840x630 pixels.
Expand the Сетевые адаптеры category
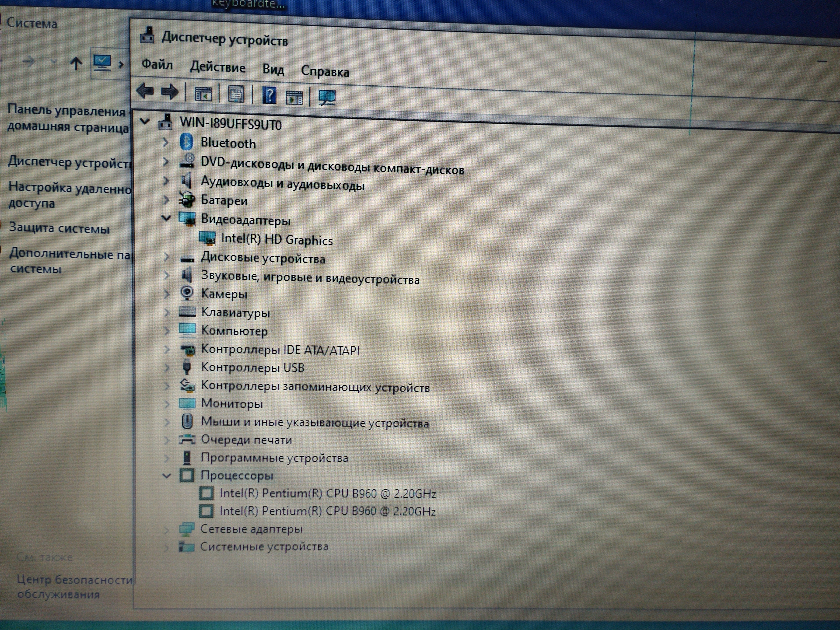pos(166,529)
